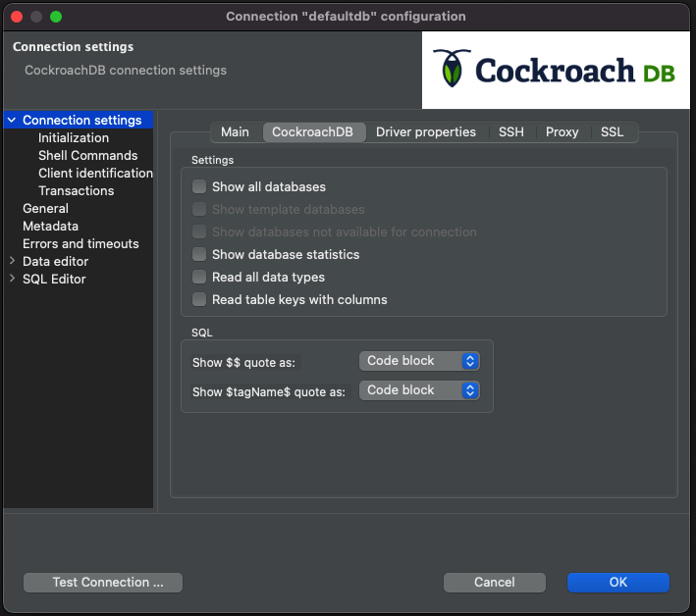Click the Cancel button
Image resolution: width=696 pixels, height=616 pixels.
point(495,583)
